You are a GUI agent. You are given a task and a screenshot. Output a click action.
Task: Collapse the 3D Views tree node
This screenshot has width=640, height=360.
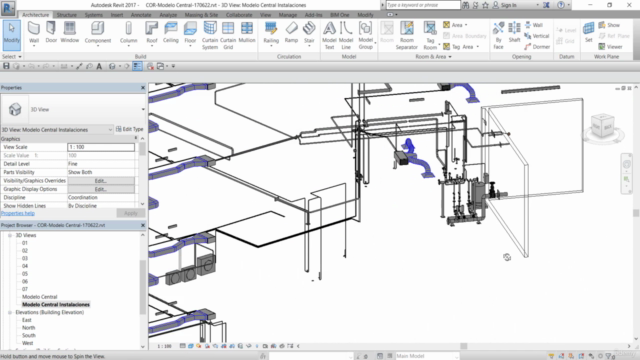click(x=10, y=236)
